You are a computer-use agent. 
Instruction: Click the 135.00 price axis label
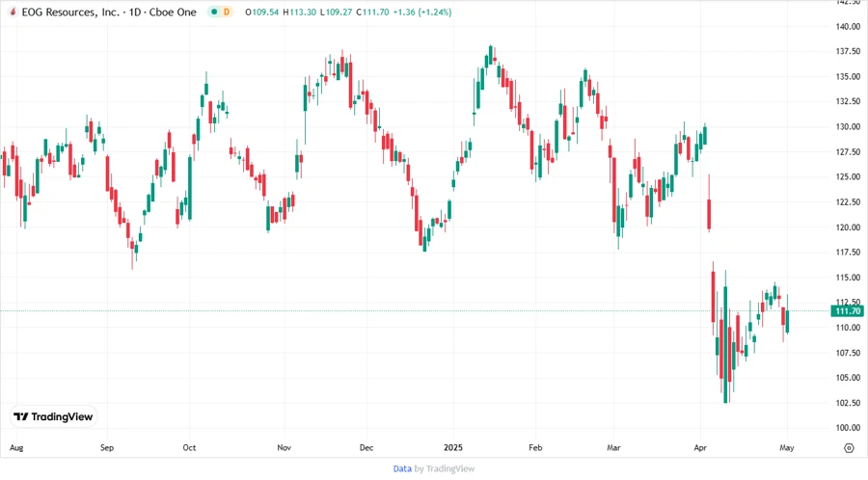tap(848, 77)
